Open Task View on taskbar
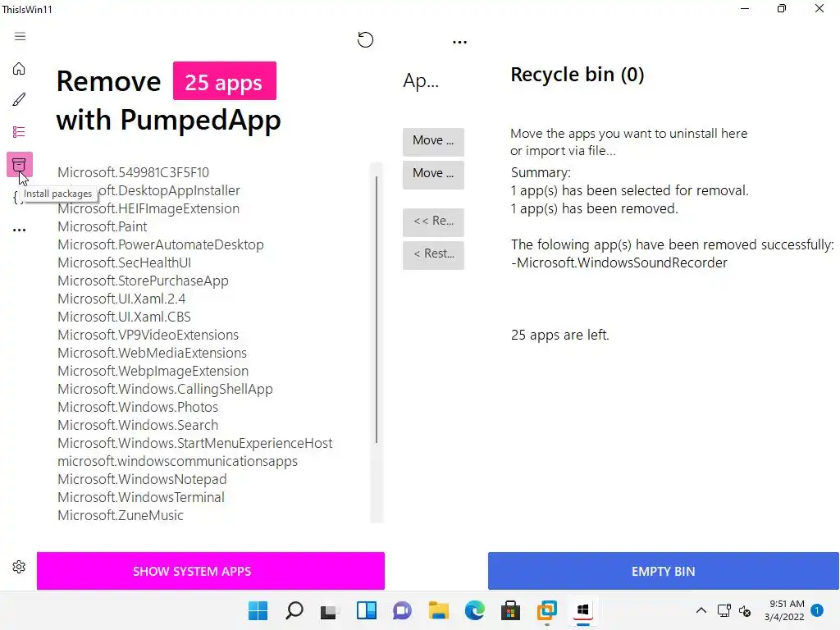 click(x=330, y=611)
